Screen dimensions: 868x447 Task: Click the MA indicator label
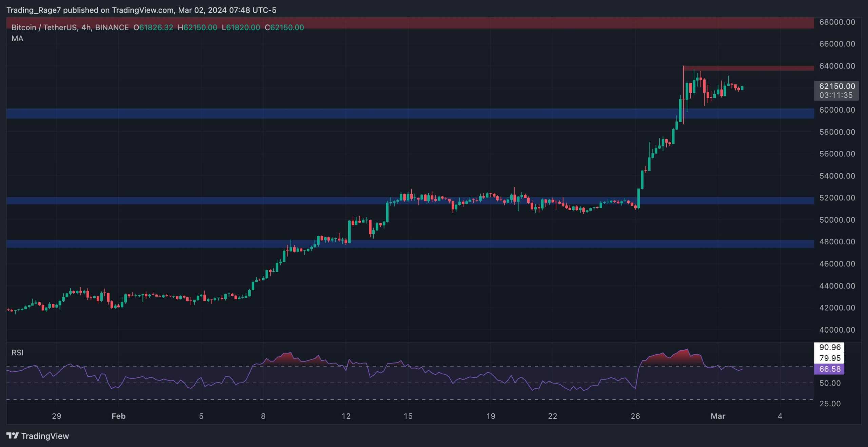17,39
